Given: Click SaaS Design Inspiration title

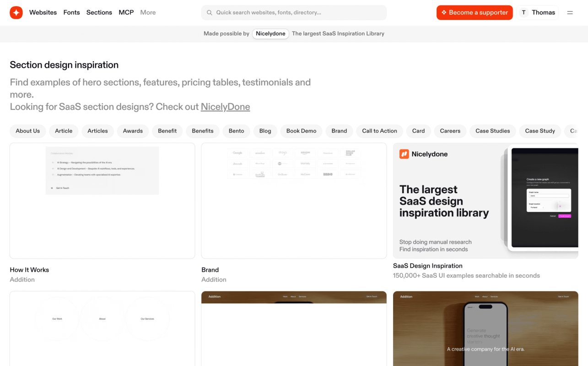Looking at the screenshot, I should click(x=428, y=266).
